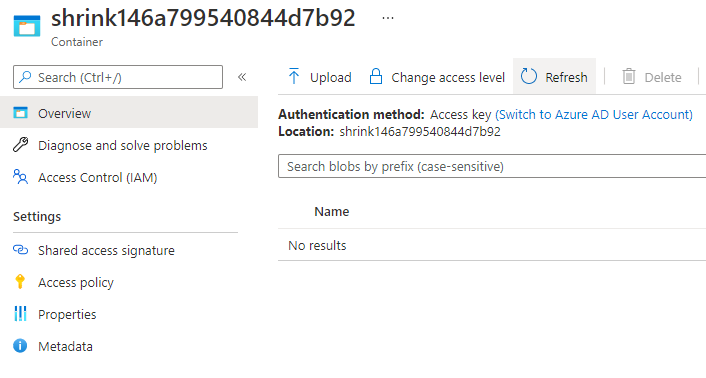
Task: Click the wrench Diagnose icon
Action: click(20, 145)
